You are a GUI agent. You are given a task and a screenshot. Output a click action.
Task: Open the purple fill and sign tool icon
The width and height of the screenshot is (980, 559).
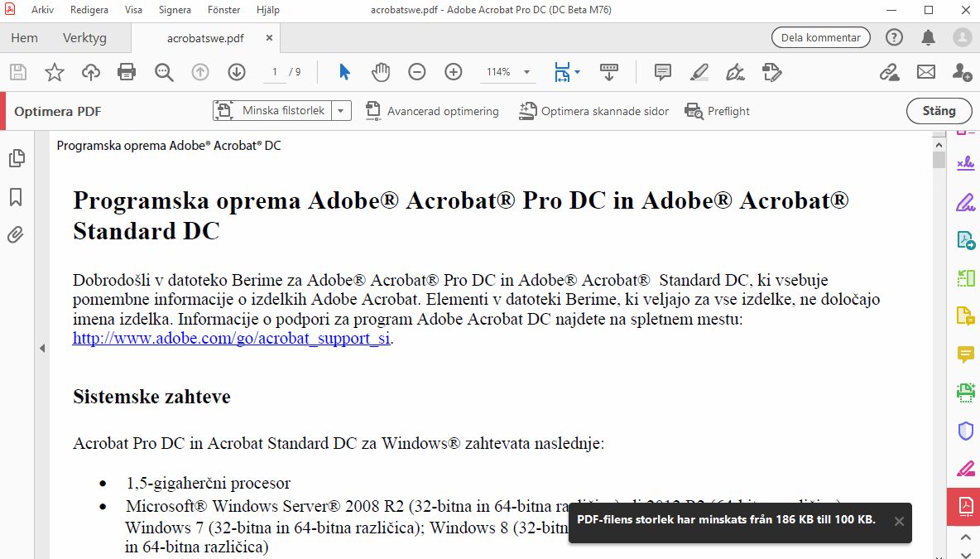click(966, 202)
